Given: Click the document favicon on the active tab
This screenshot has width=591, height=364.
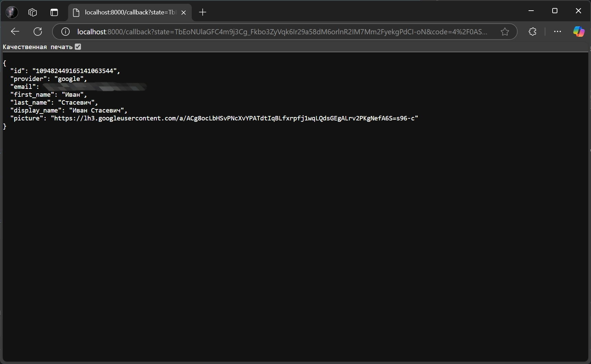Looking at the screenshot, I should (x=76, y=12).
